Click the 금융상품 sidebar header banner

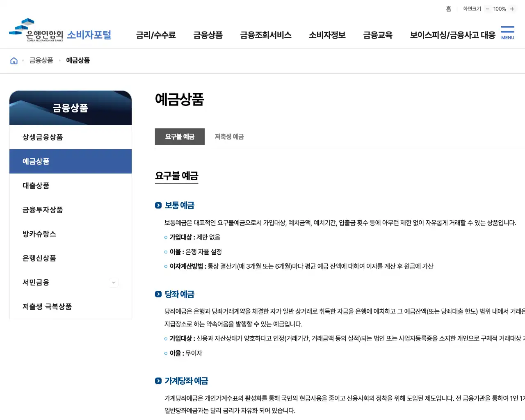71,108
